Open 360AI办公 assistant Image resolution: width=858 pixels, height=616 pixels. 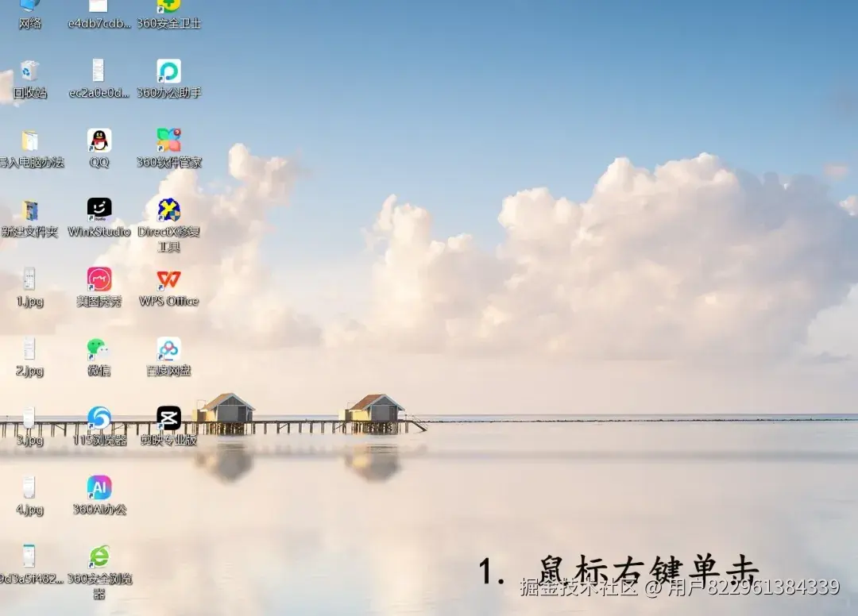point(99,487)
